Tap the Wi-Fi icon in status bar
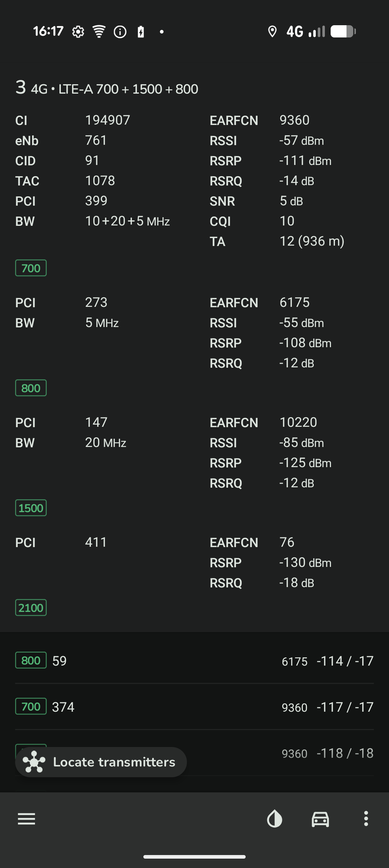389x868 pixels. point(99,32)
